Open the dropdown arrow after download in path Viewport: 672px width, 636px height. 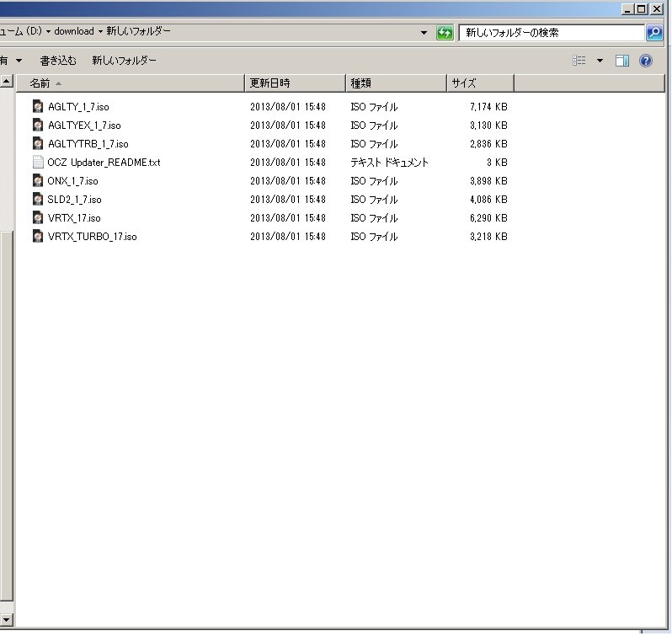coord(100,32)
